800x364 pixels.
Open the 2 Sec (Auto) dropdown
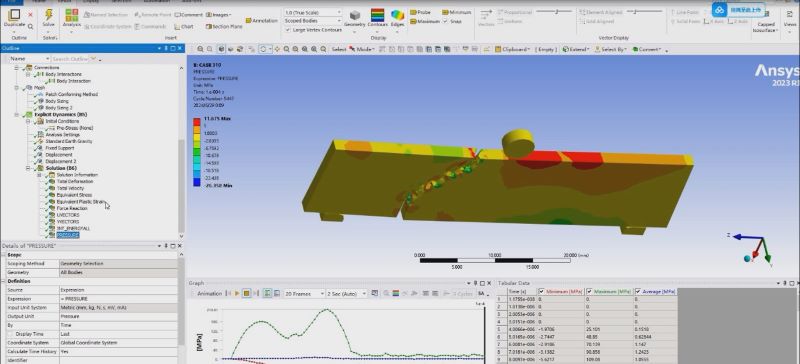[x=347, y=294]
